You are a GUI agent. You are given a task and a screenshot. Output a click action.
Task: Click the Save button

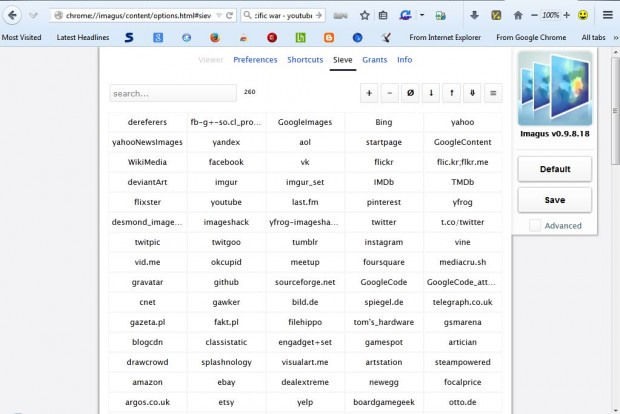[555, 200]
